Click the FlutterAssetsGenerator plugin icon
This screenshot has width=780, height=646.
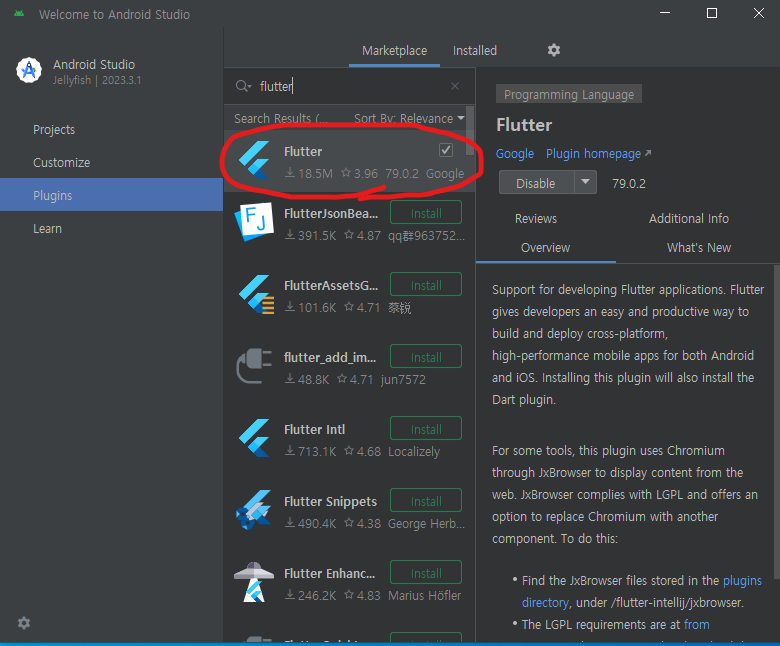(256, 294)
